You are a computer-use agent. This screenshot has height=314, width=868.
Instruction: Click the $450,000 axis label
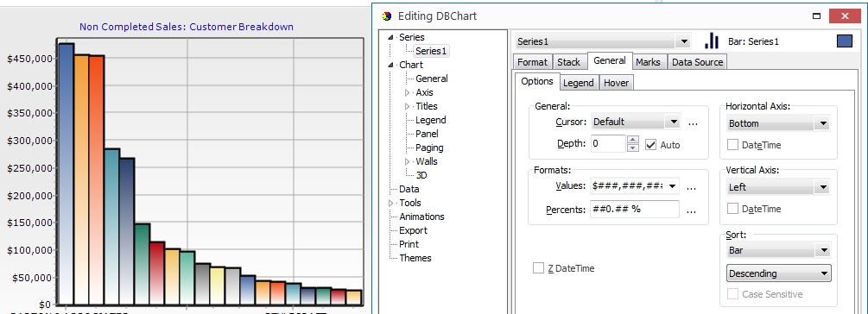click(x=29, y=59)
